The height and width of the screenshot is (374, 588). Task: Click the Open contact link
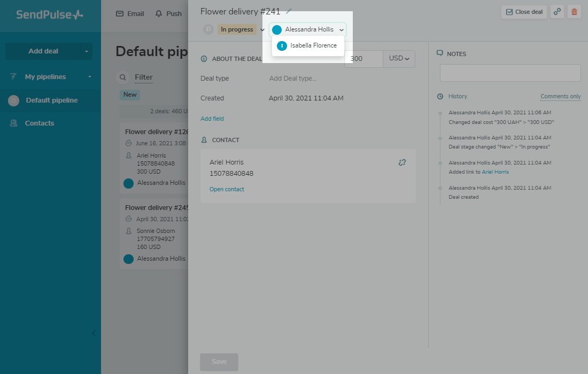tap(227, 190)
